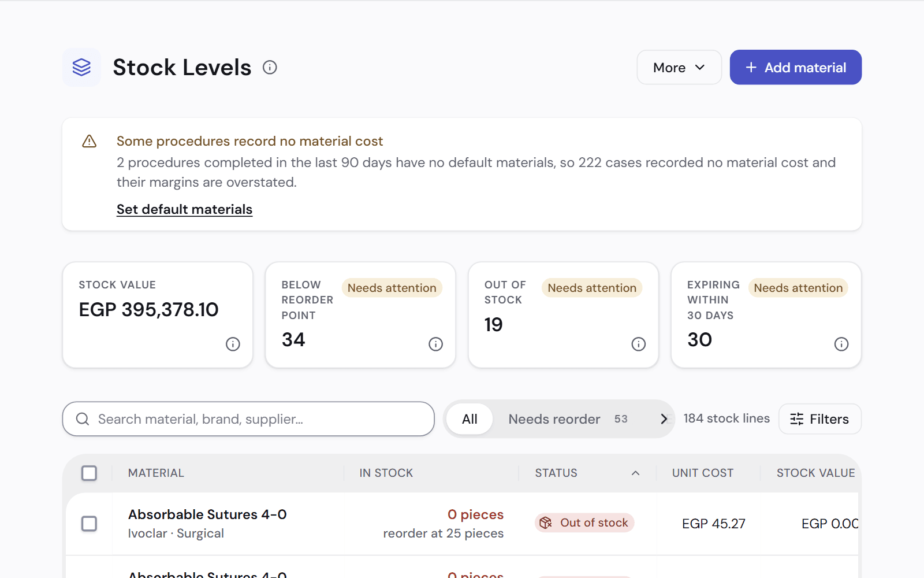Click the Stock Levels layers icon
924x578 pixels.
(81, 67)
